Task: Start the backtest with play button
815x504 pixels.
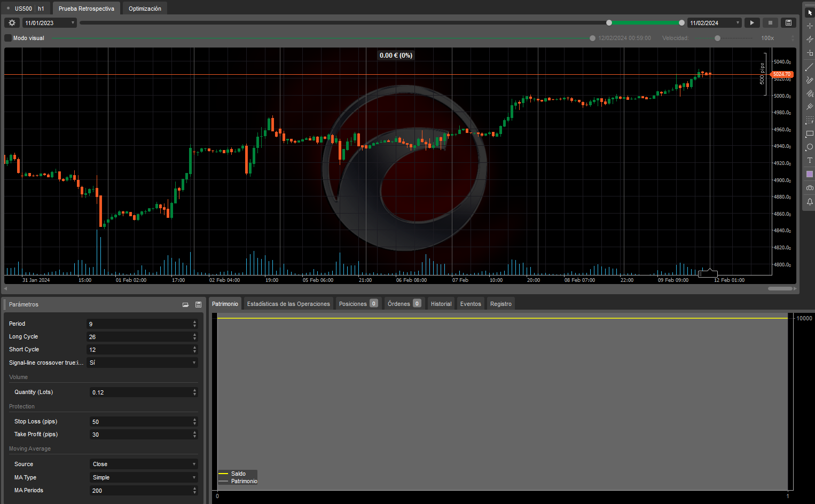Action: [x=752, y=23]
